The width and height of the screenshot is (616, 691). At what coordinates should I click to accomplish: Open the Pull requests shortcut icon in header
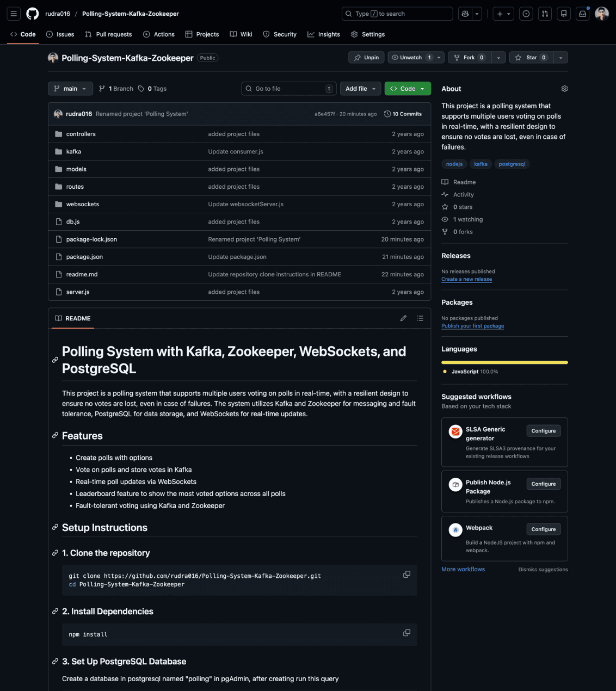click(545, 14)
